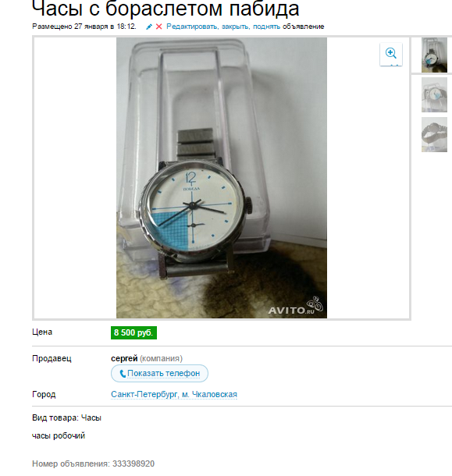Click the AVITO.ru watermark logo
The width and height of the screenshot is (452, 476).
pyautogui.click(x=296, y=307)
